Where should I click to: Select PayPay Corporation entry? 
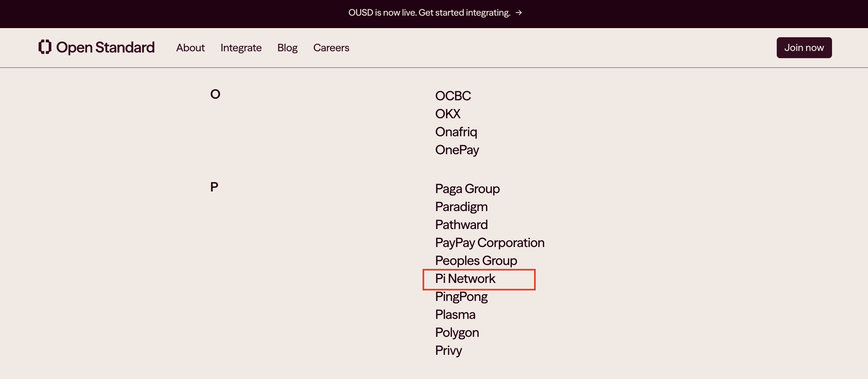click(490, 243)
